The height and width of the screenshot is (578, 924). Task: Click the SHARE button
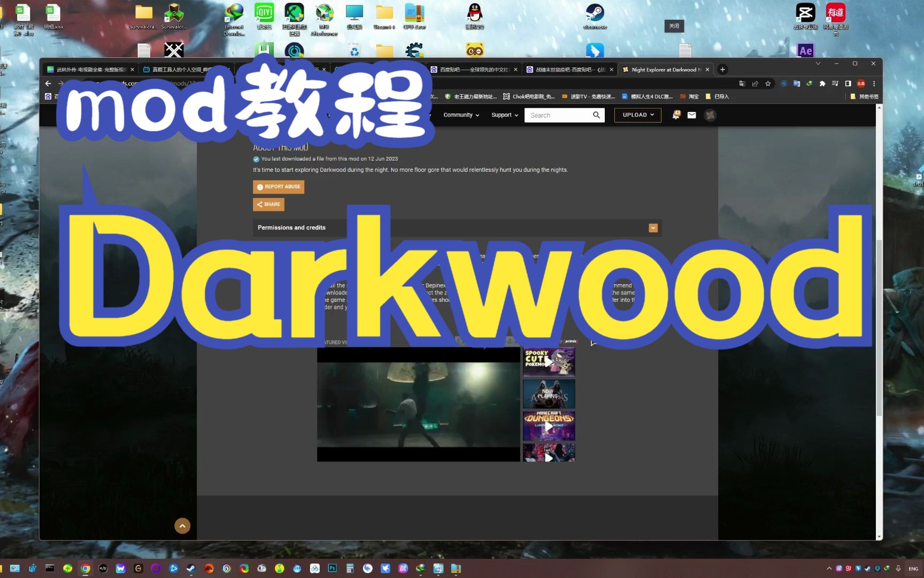coord(268,204)
